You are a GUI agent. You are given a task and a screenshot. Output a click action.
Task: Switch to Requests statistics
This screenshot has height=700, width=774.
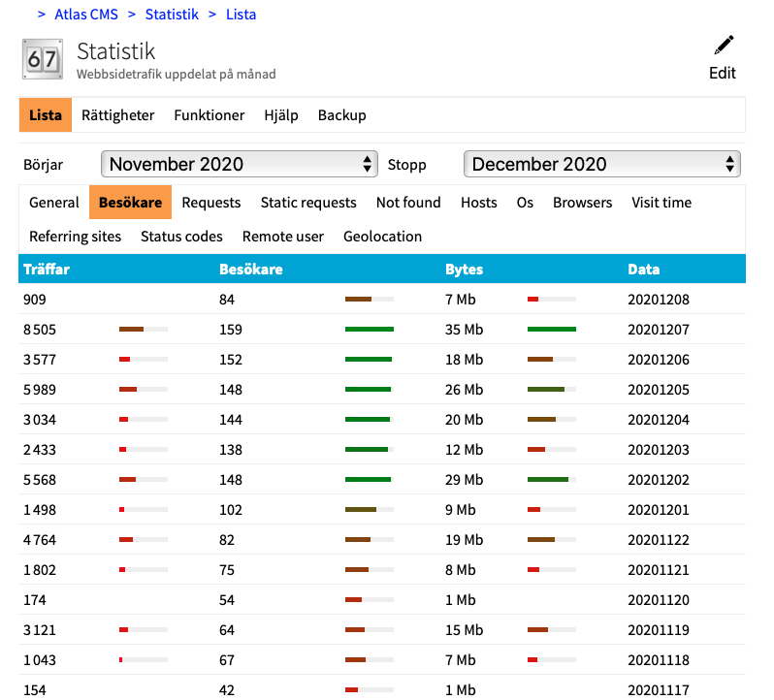[x=210, y=203]
